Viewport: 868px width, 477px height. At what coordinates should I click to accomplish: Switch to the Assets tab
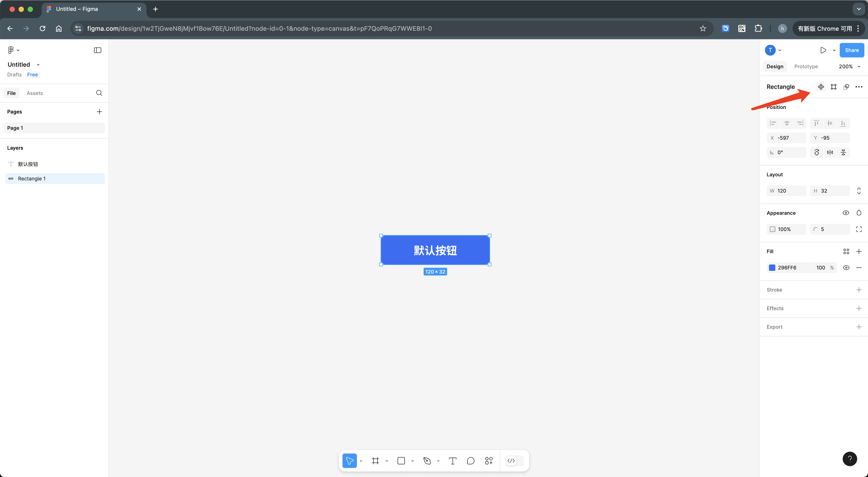coord(35,93)
